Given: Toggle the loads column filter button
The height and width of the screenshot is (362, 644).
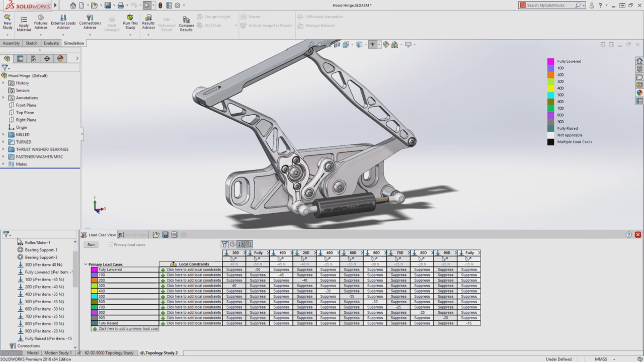Looking at the screenshot, I should click(x=241, y=244).
